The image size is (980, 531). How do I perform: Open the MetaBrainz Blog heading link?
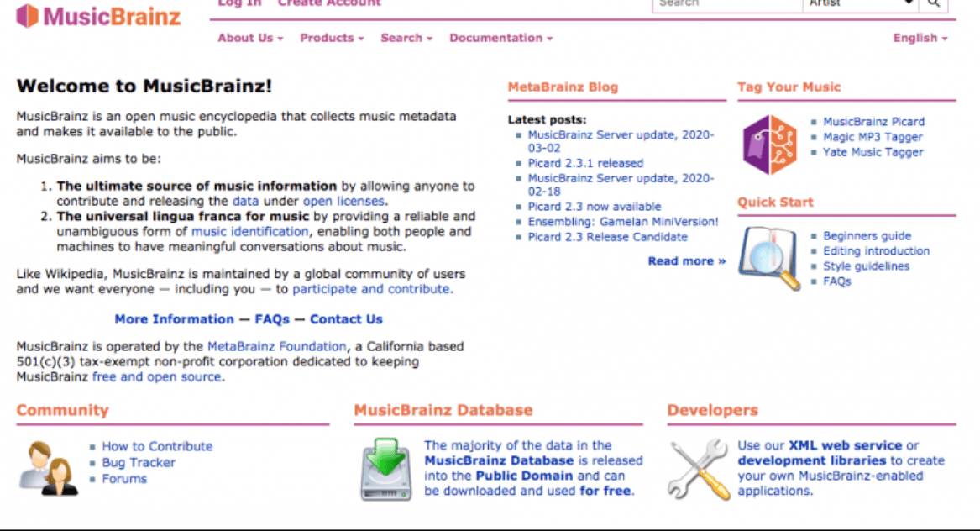pos(563,87)
